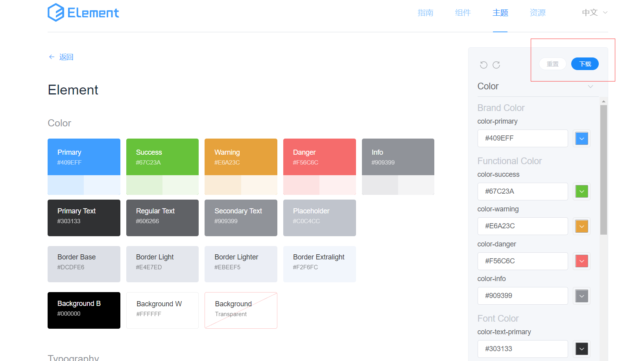Click the settings panel vertical scrollbar

603,170
